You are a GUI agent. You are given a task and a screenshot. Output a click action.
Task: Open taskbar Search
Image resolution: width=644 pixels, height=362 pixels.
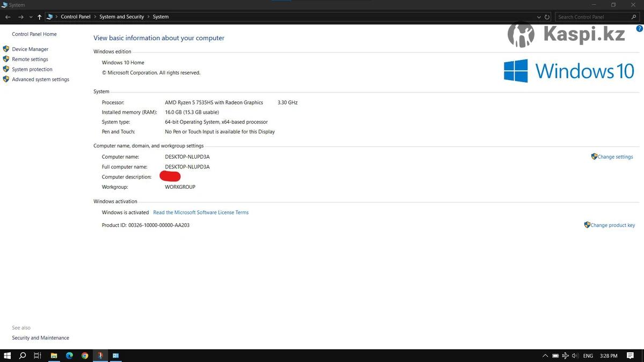pyautogui.click(x=23, y=356)
